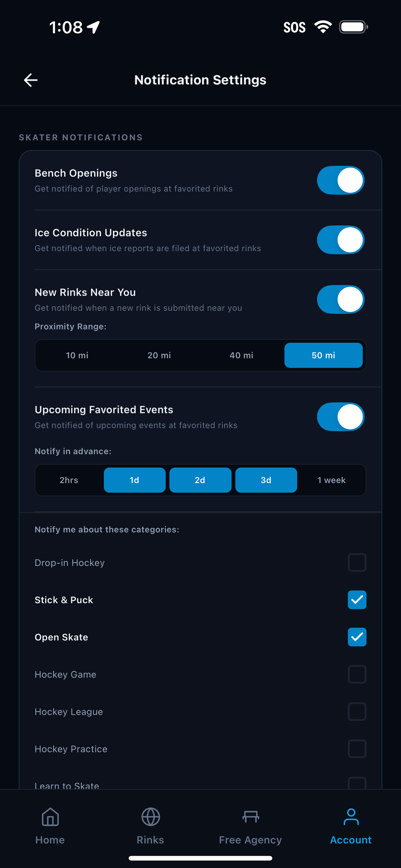Tap the location arrow status icon
Viewport: 401px width, 868px height.
pos(93,27)
